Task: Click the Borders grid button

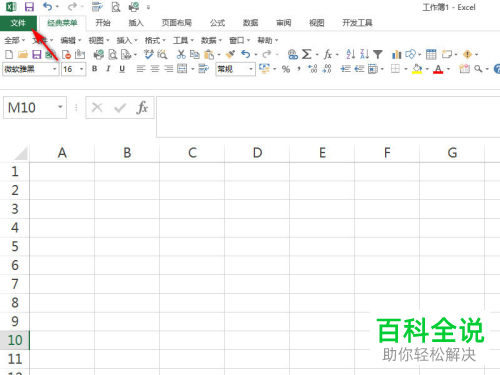Action: pos(395,69)
